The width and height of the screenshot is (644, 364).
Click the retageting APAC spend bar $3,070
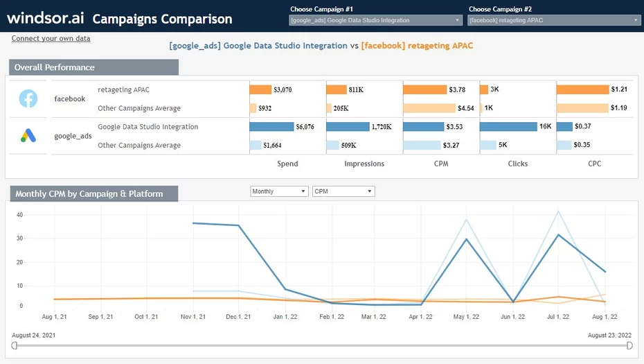pos(260,89)
